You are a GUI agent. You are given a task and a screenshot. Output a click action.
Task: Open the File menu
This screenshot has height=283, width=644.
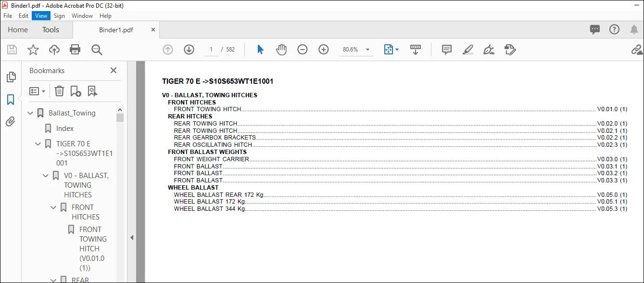[8, 15]
